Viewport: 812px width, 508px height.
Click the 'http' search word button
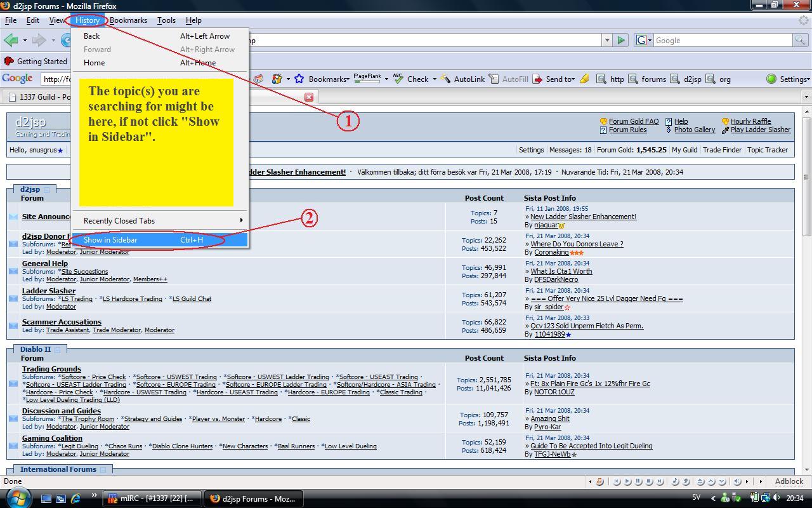[x=610, y=79]
